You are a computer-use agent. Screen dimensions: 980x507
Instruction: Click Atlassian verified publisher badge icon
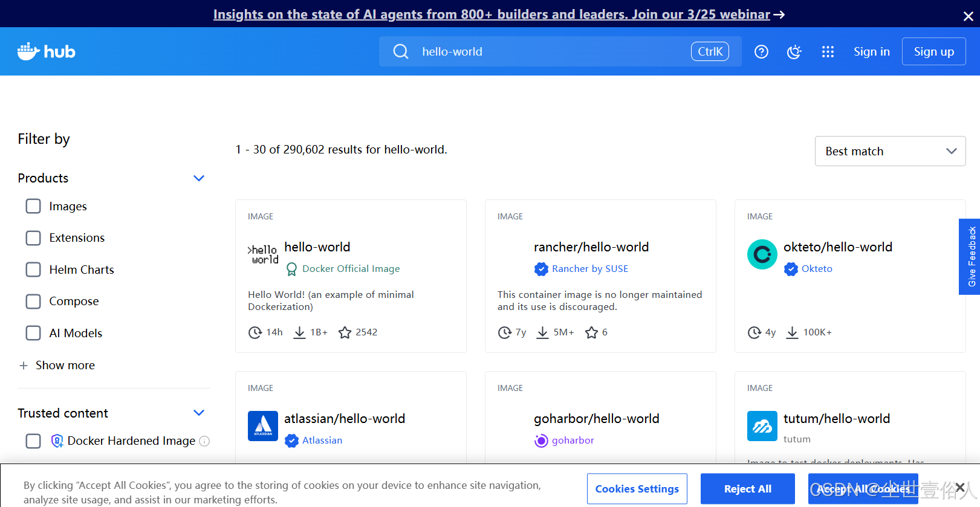click(x=291, y=441)
